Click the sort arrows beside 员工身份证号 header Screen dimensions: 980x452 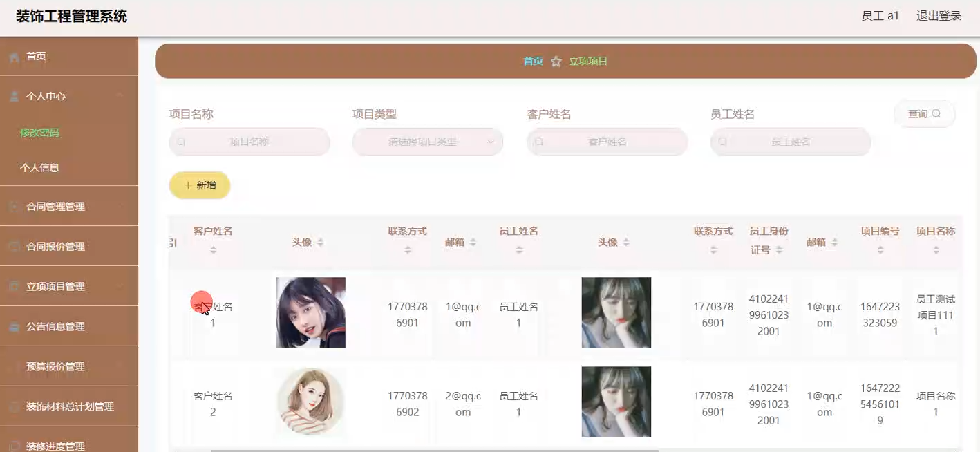pos(779,250)
